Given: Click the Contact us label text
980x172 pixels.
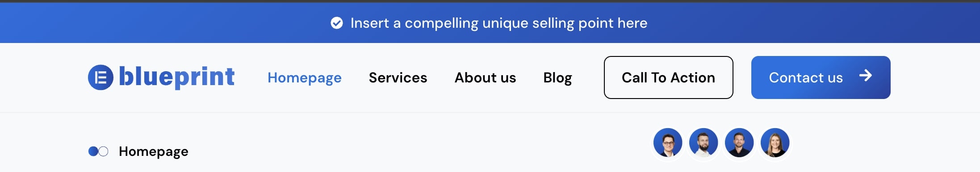Looking at the screenshot, I should [x=806, y=77].
